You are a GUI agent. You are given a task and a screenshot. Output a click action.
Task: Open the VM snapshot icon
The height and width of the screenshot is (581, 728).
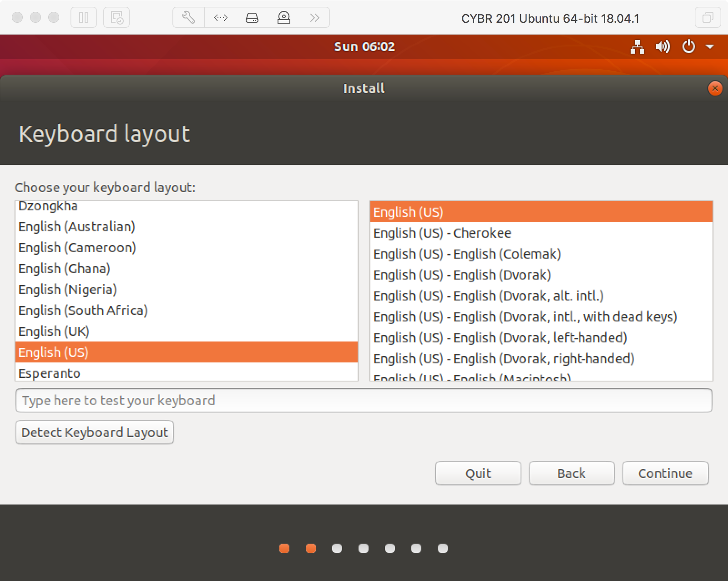116,18
